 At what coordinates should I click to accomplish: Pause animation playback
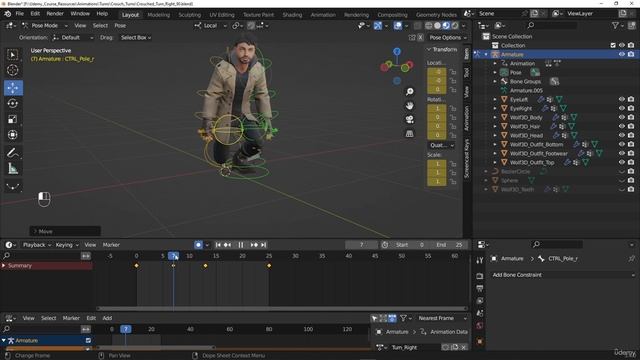pyautogui.click(x=241, y=245)
